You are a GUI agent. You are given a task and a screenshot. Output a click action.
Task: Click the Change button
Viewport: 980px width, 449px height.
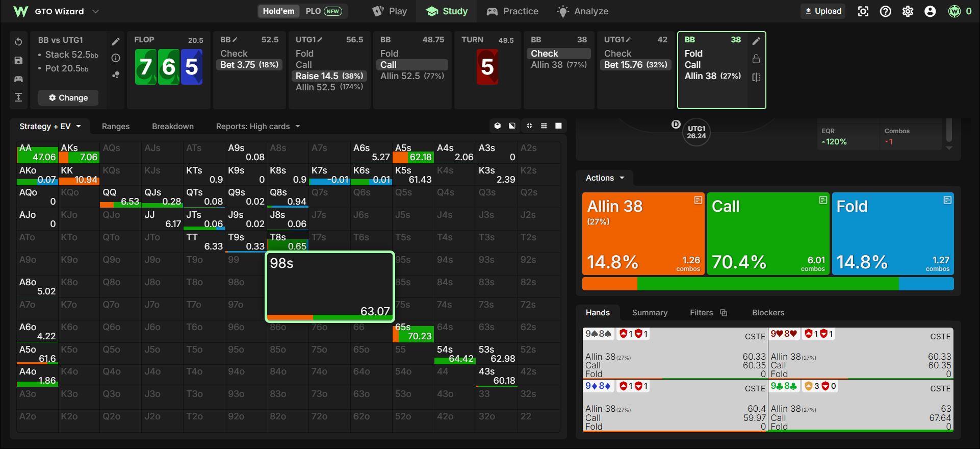(x=68, y=97)
